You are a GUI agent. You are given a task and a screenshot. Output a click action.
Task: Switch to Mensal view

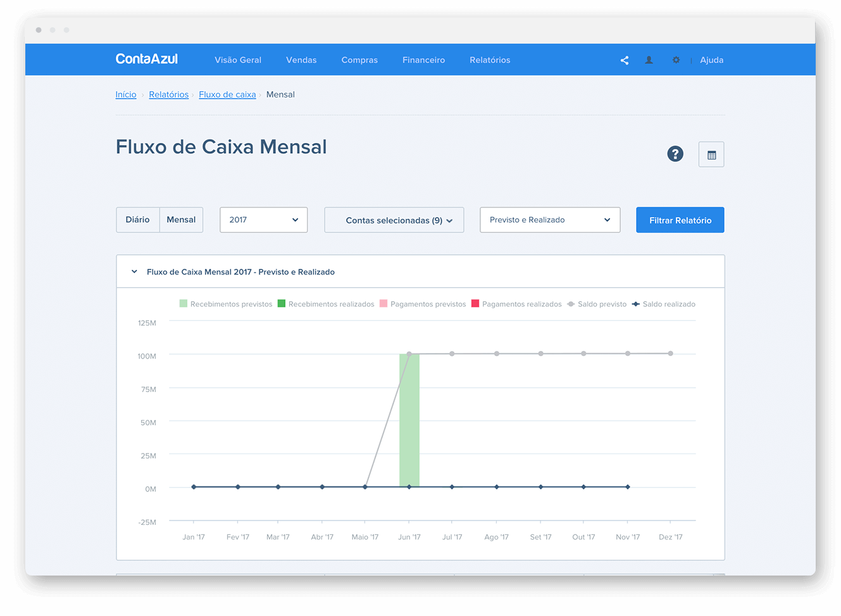click(181, 219)
